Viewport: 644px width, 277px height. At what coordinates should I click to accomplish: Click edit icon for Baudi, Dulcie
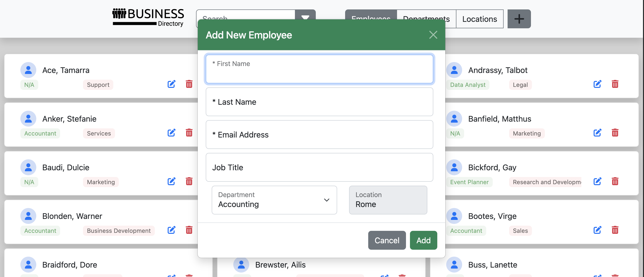coord(171,181)
